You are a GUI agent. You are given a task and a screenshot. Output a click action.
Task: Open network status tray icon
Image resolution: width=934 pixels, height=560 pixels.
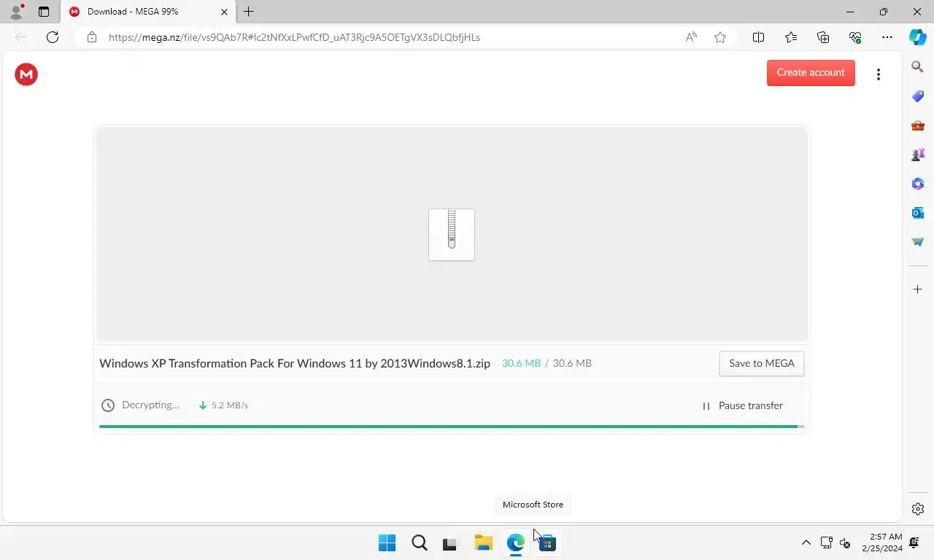click(826, 542)
